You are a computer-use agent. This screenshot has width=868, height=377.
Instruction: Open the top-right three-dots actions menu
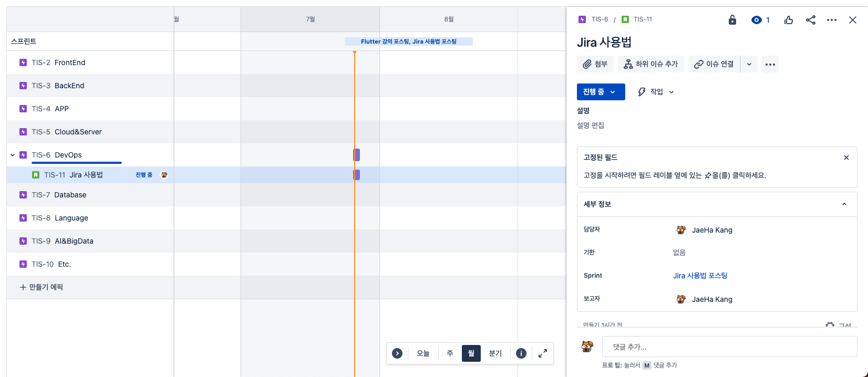pos(832,20)
